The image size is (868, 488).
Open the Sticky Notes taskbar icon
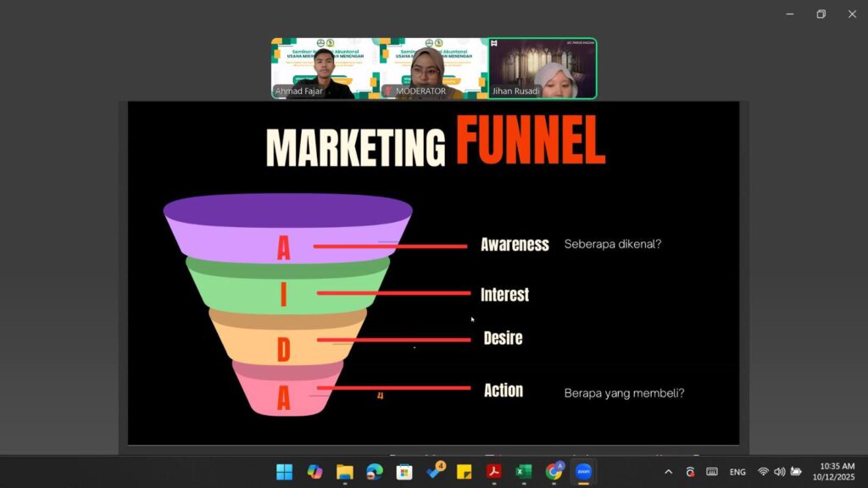click(x=464, y=472)
